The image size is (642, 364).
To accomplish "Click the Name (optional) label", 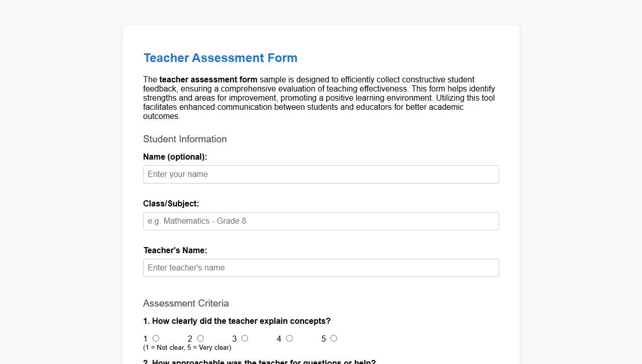I will coord(175,157).
